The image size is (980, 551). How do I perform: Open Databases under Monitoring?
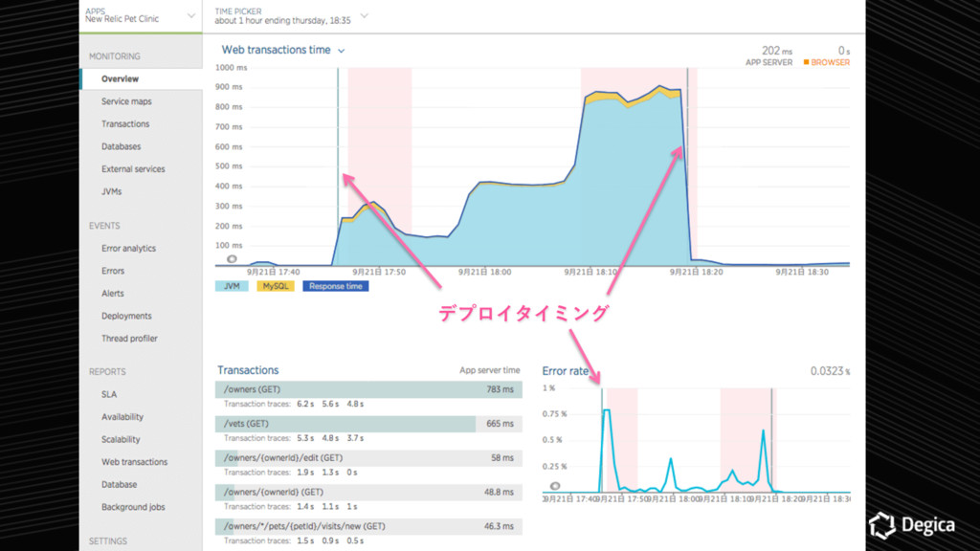[121, 146]
